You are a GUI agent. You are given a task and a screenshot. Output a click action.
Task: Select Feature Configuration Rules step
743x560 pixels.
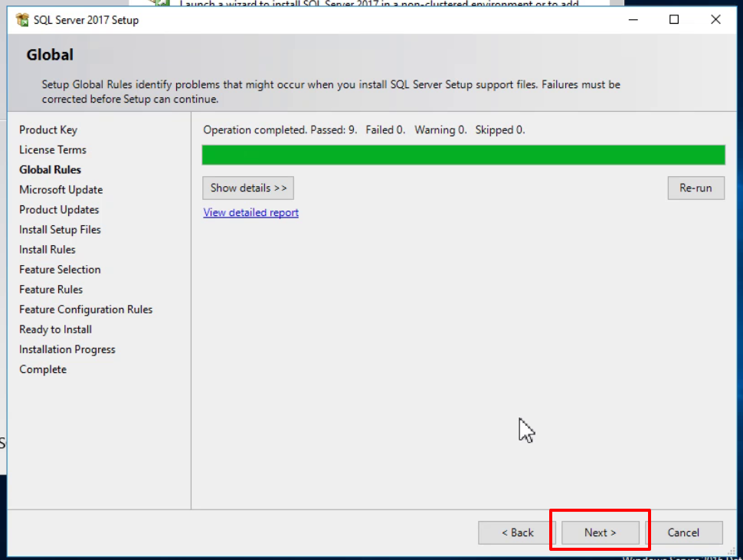point(86,309)
